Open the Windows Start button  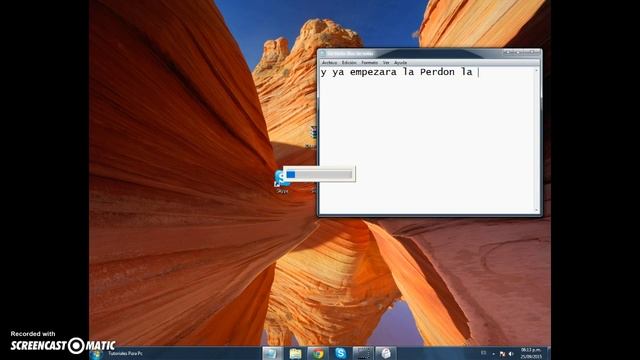click(97, 354)
